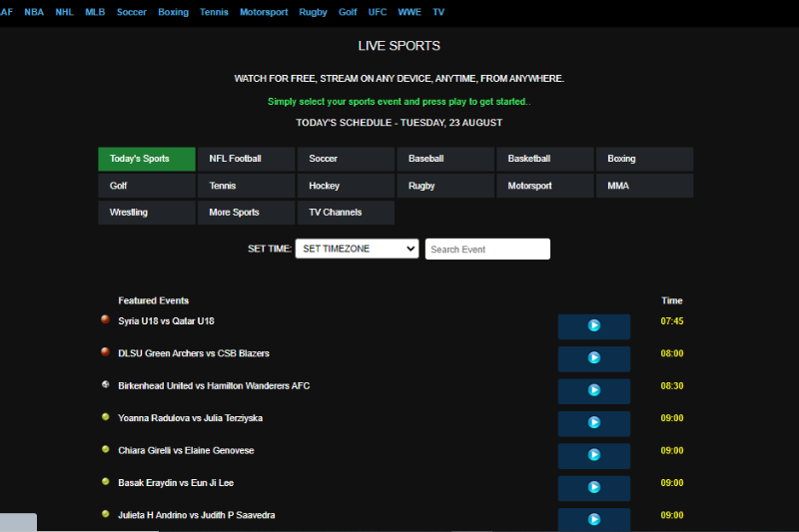Open the SET TIMEZONE dropdown

pos(357,249)
